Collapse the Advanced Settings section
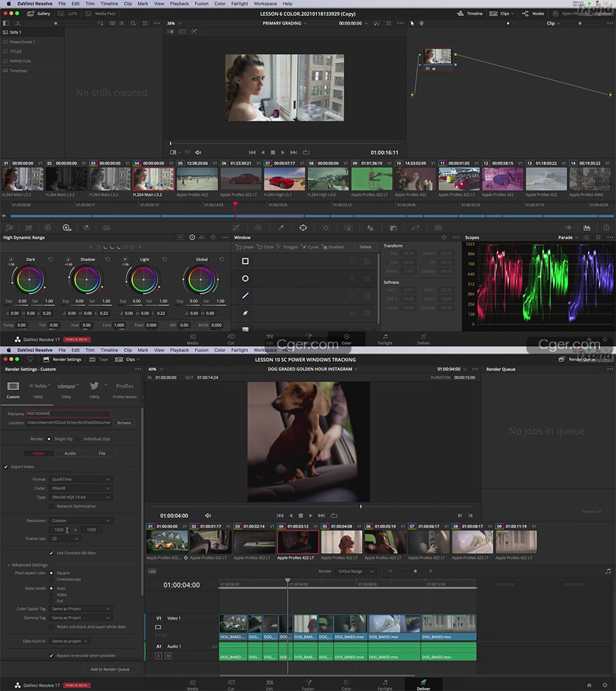Image resolution: width=616 pixels, height=691 pixels. coord(9,564)
